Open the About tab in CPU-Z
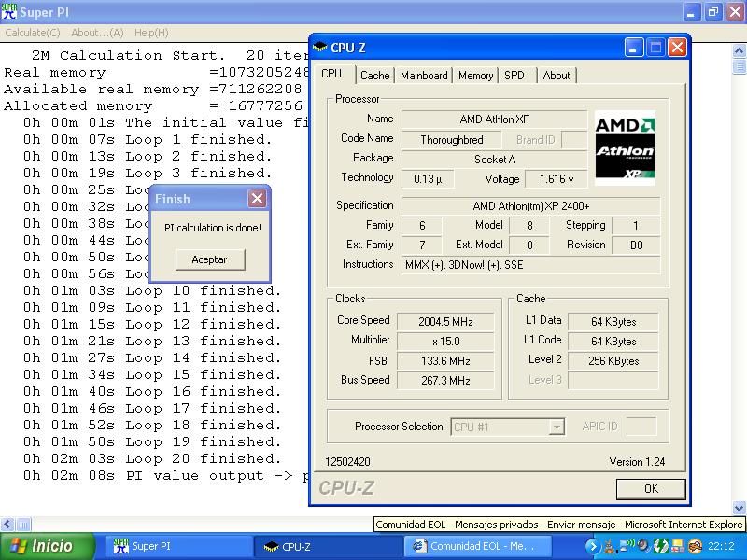747x560 pixels. pyautogui.click(x=557, y=76)
